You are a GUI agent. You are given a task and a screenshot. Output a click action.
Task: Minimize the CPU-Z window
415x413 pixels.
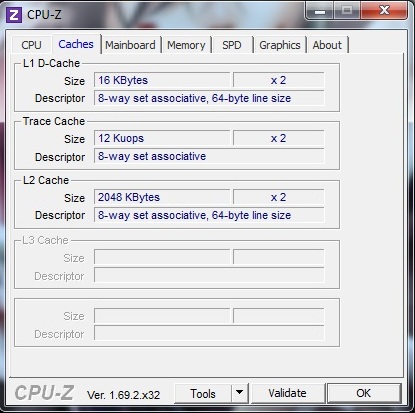point(320,12)
